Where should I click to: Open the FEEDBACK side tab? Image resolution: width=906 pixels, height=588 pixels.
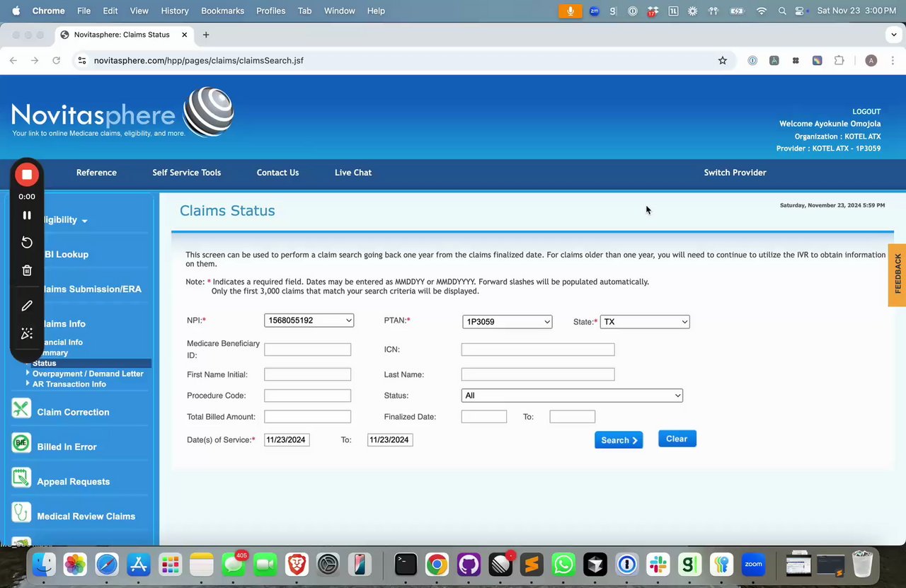(x=898, y=275)
